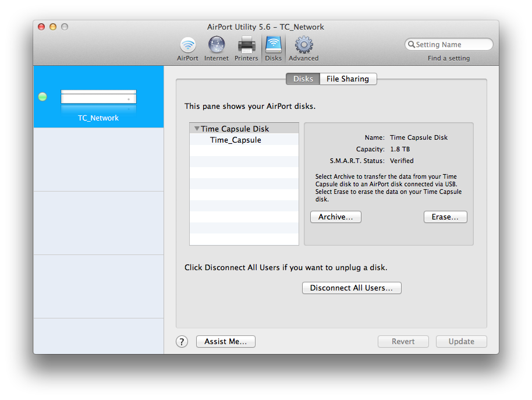Click the 'Click Disconnect All Users' instruction text
The height and width of the screenshot is (400, 532).
pos(286,268)
